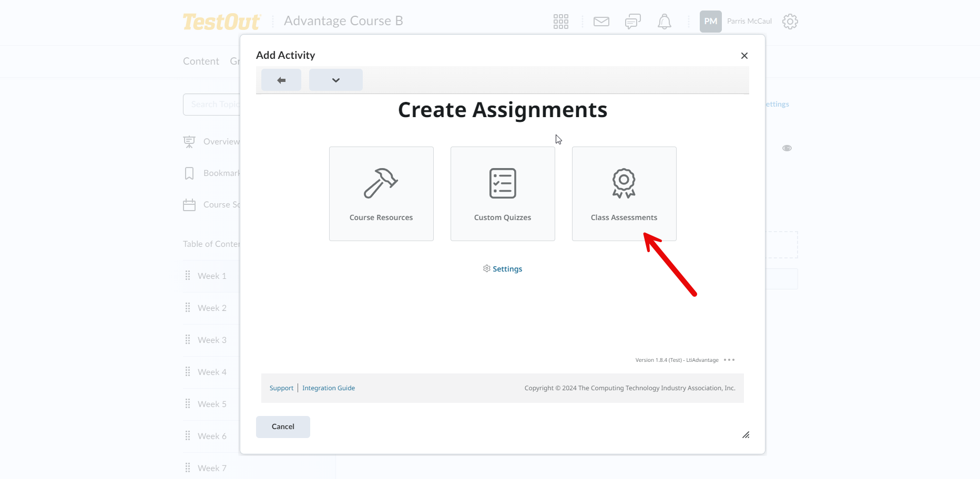
Task: Grab the Week 1 drag handle
Action: pos(188,276)
